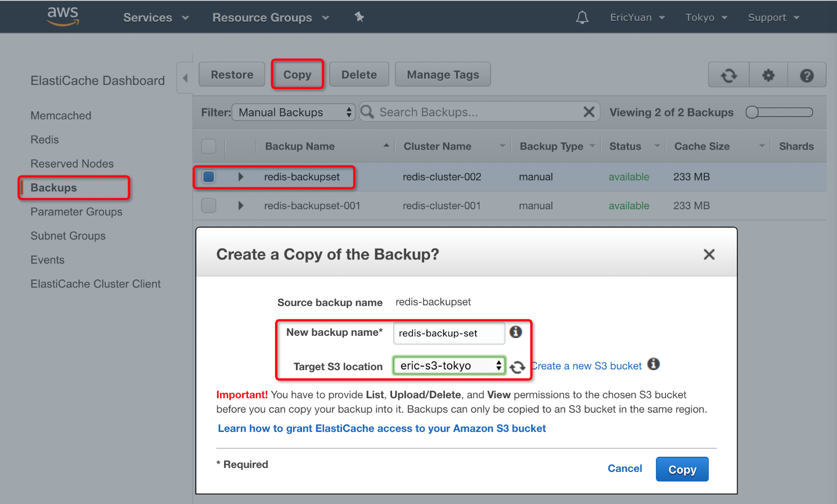Click redis-cluster-002 cell
The image size is (837, 504).
[442, 177]
